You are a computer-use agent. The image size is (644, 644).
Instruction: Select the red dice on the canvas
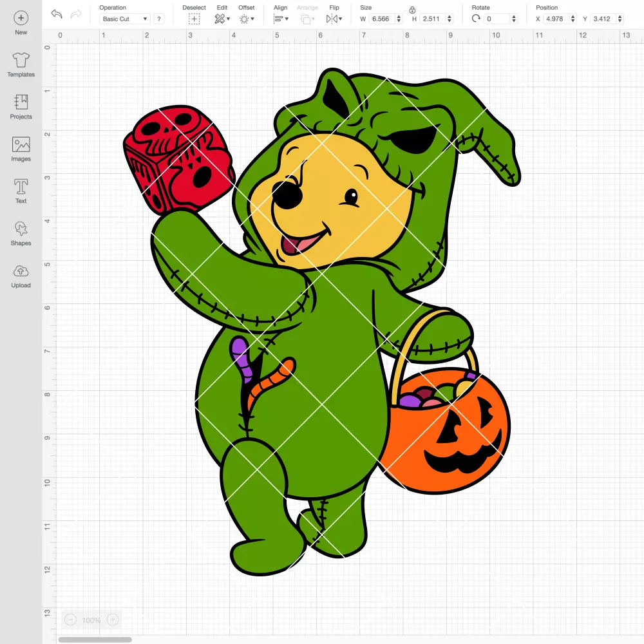coord(178,159)
